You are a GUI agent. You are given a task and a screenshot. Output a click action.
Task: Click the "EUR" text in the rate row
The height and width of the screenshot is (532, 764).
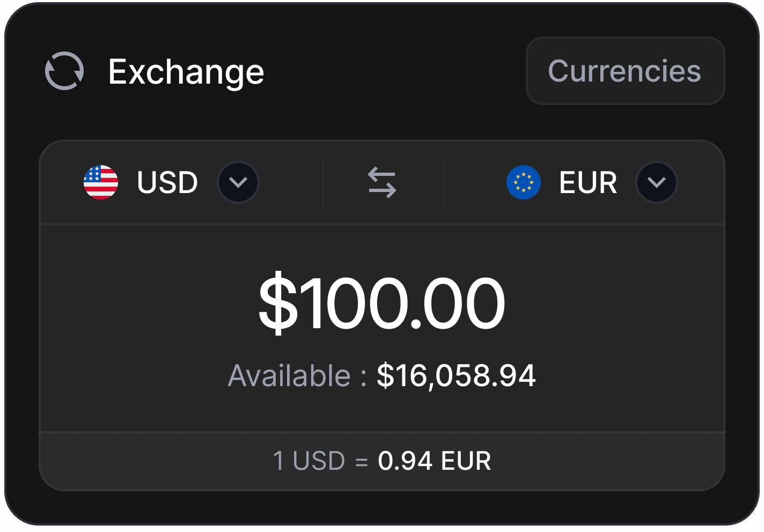(x=466, y=461)
